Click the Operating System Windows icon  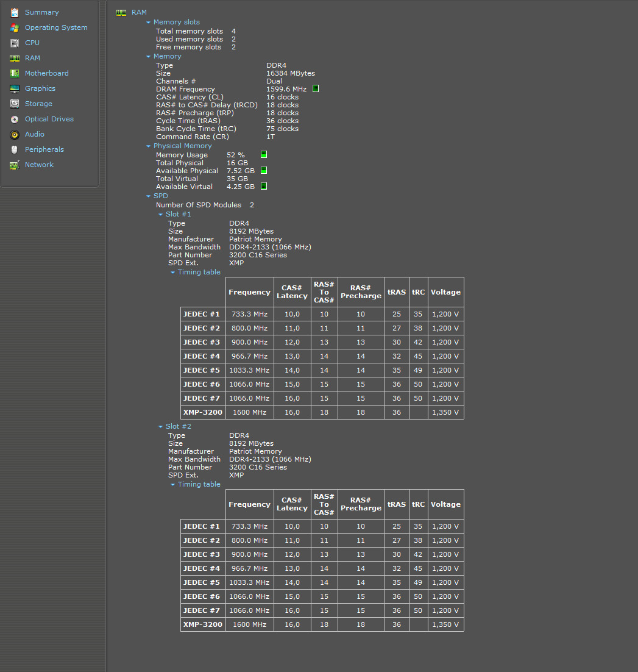click(x=14, y=27)
